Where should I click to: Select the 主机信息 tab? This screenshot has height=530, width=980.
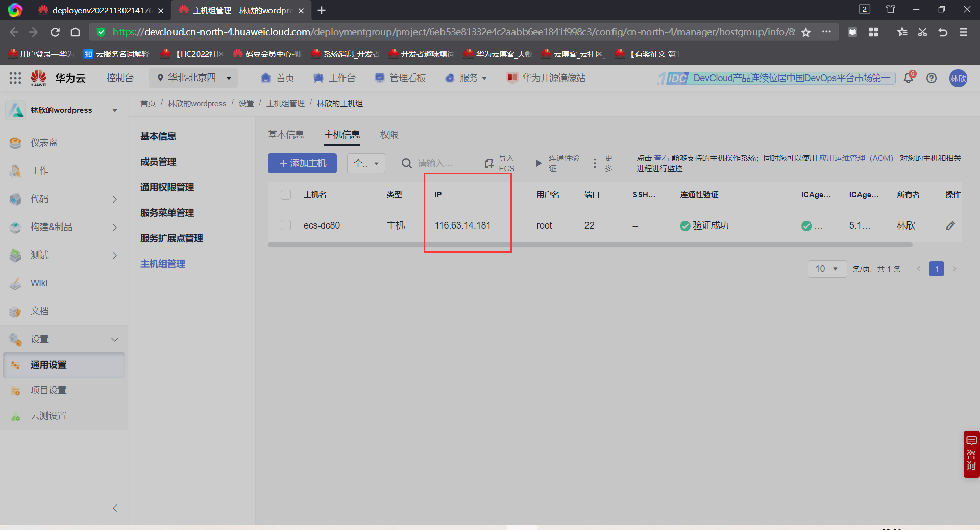point(342,135)
